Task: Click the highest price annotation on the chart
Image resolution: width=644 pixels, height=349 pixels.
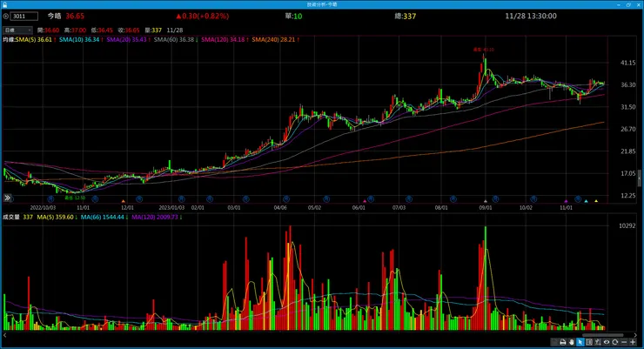Action: [483, 50]
